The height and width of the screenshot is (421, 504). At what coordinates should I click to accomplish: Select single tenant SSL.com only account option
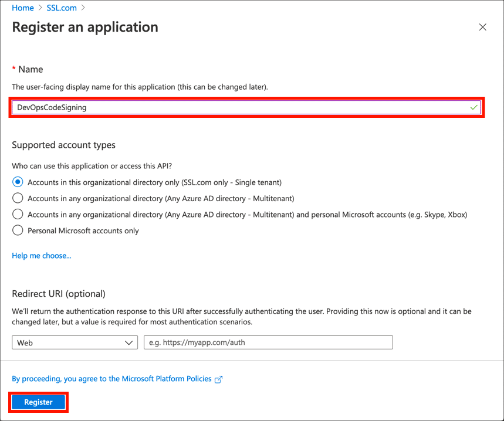18,182
